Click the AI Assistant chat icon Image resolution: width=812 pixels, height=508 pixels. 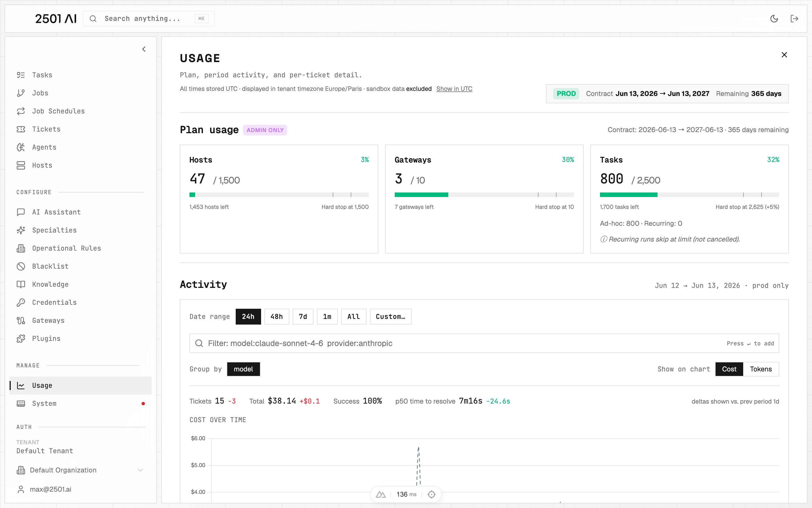pyautogui.click(x=21, y=212)
